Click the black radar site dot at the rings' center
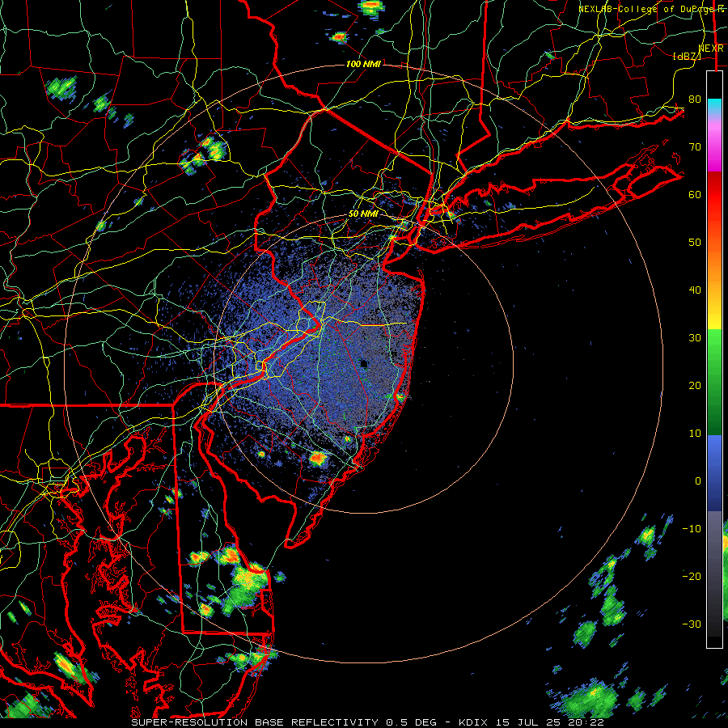The width and height of the screenshot is (728, 728). coord(363,364)
